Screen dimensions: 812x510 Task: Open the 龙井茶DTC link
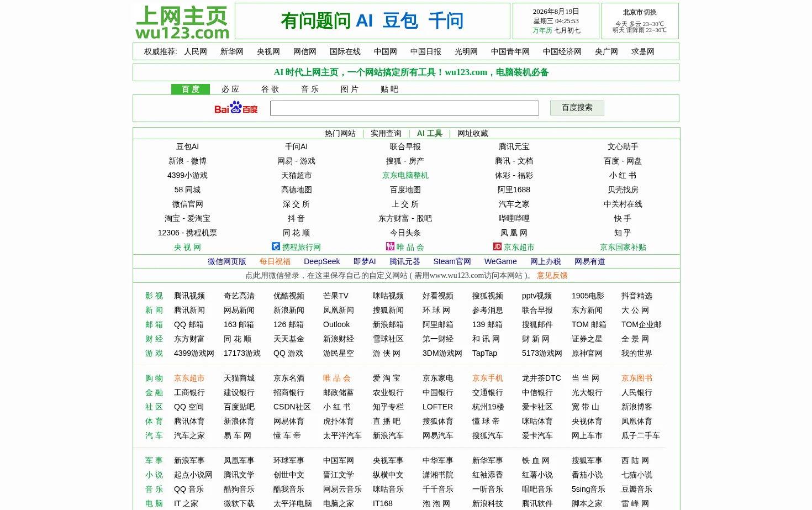(x=541, y=378)
